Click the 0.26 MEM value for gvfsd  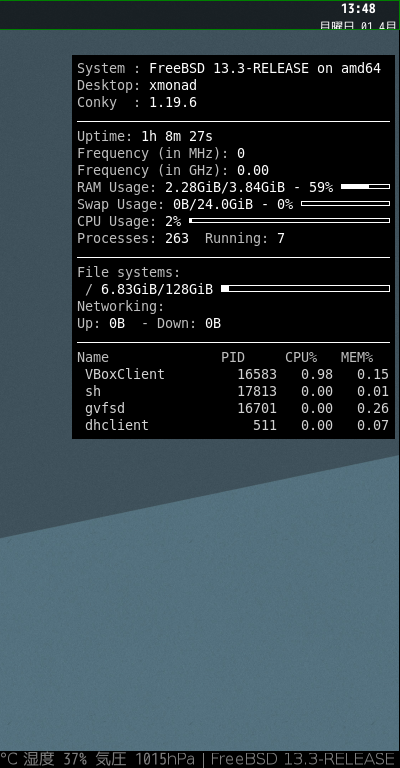pyautogui.click(x=373, y=408)
